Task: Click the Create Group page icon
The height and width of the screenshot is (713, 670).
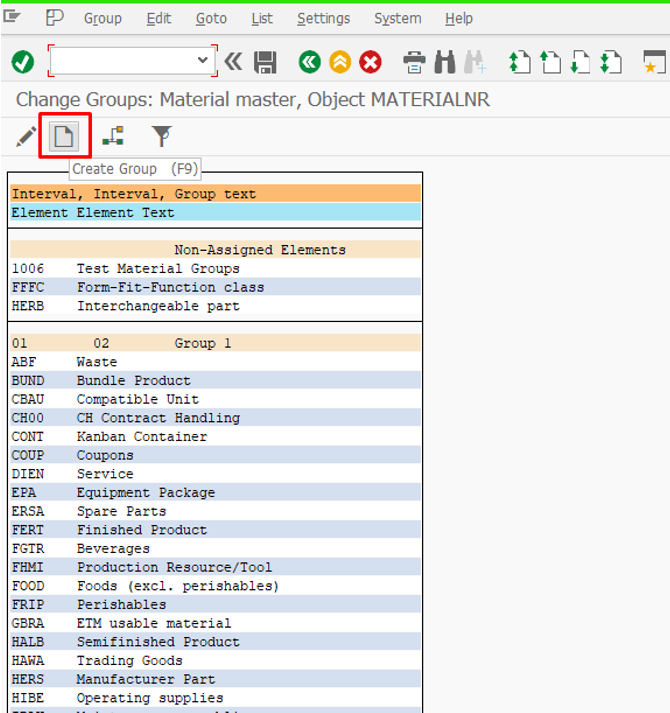Action: pyautogui.click(x=65, y=135)
